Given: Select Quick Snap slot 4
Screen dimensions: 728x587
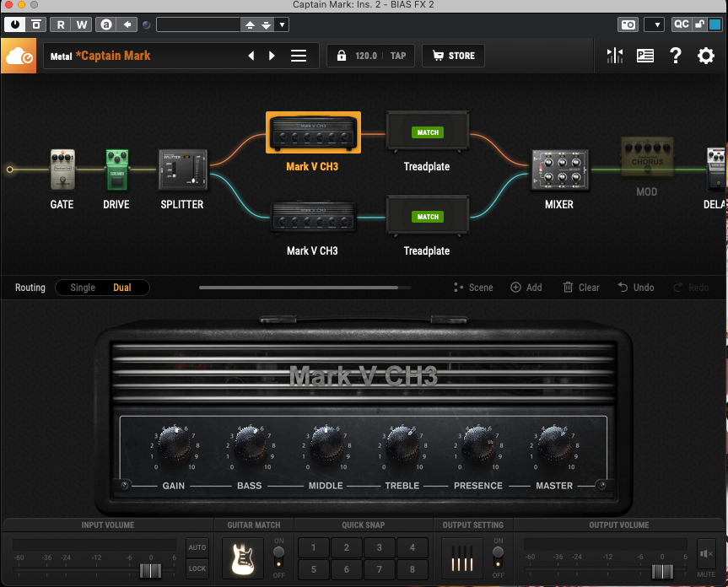Looking at the screenshot, I should 413,547.
